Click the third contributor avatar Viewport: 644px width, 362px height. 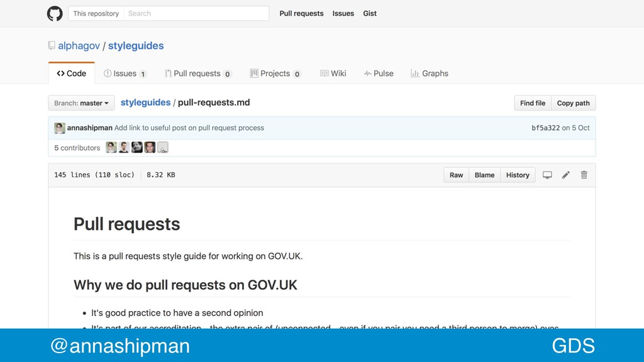tap(136, 147)
